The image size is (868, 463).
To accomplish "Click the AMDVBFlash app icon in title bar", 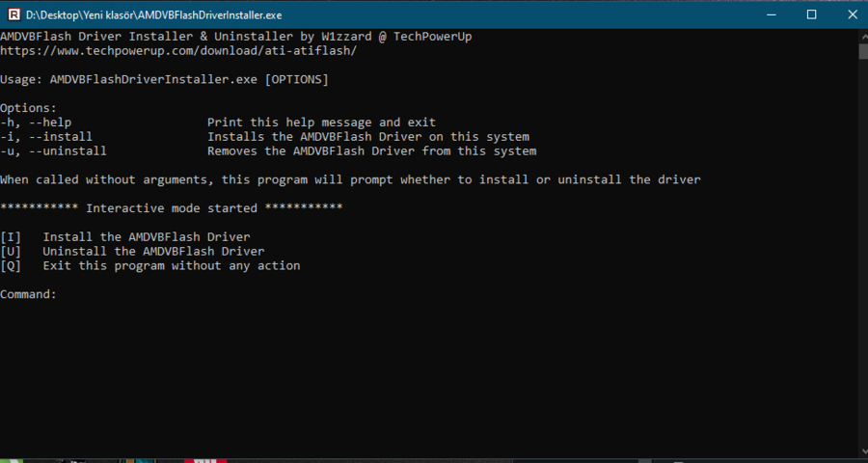I will pos(13,14).
